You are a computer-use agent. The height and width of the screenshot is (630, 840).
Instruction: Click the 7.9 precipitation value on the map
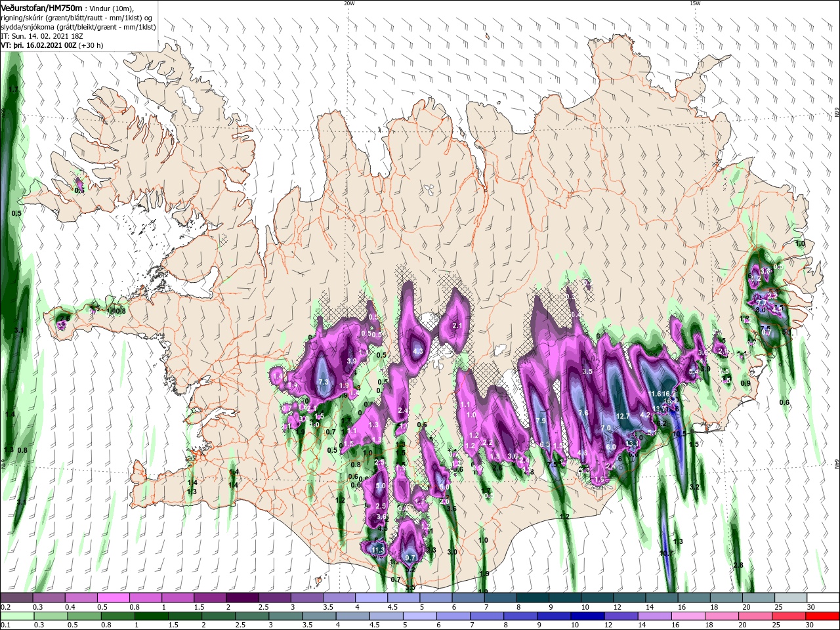pyautogui.click(x=541, y=421)
